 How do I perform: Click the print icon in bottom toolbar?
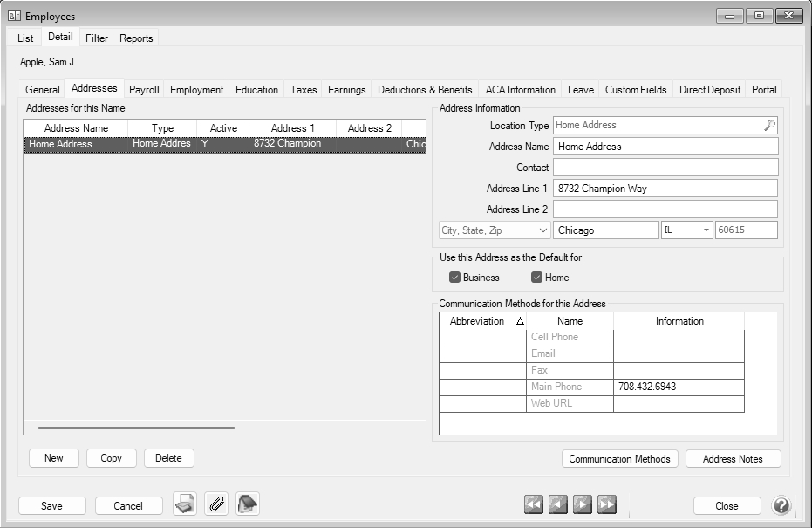click(x=184, y=504)
